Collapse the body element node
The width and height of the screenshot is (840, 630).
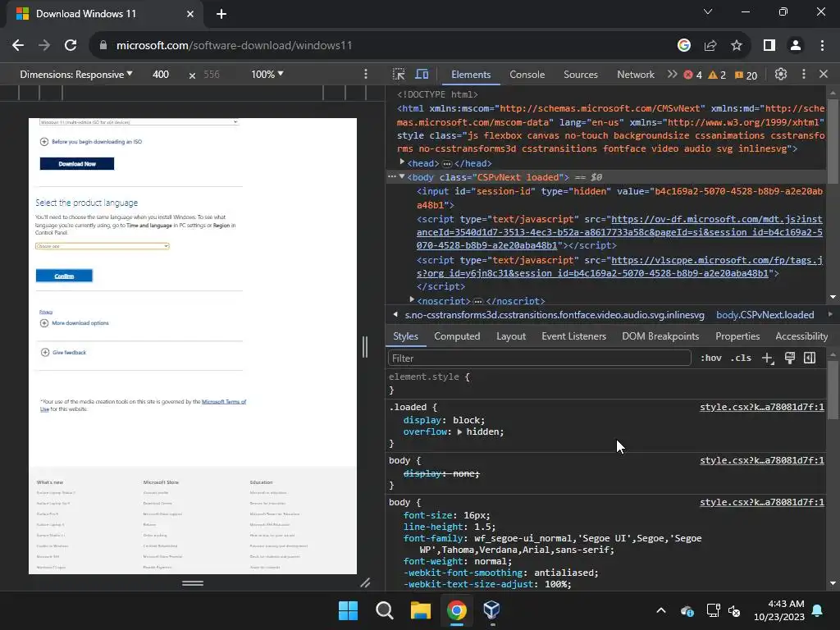(x=402, y=176)
